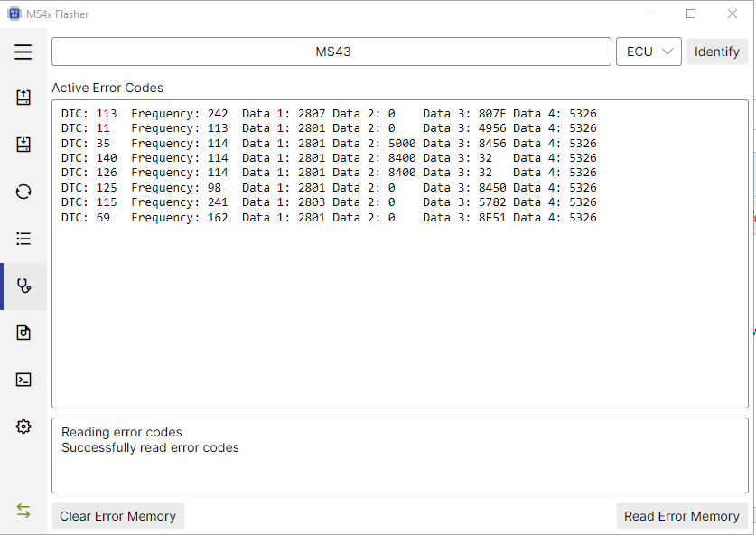
Task: Select the DTC: 69 row
Action: click(x=329, y=218)
